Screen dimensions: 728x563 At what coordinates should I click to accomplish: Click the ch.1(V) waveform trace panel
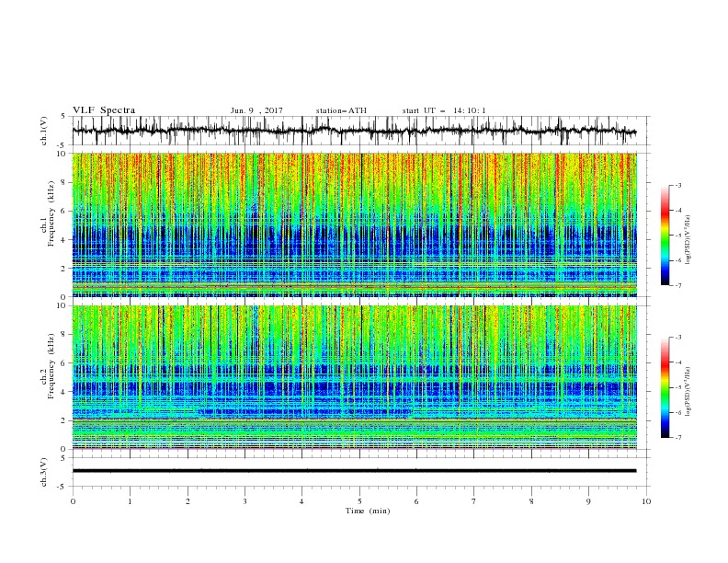coord(360,131)
